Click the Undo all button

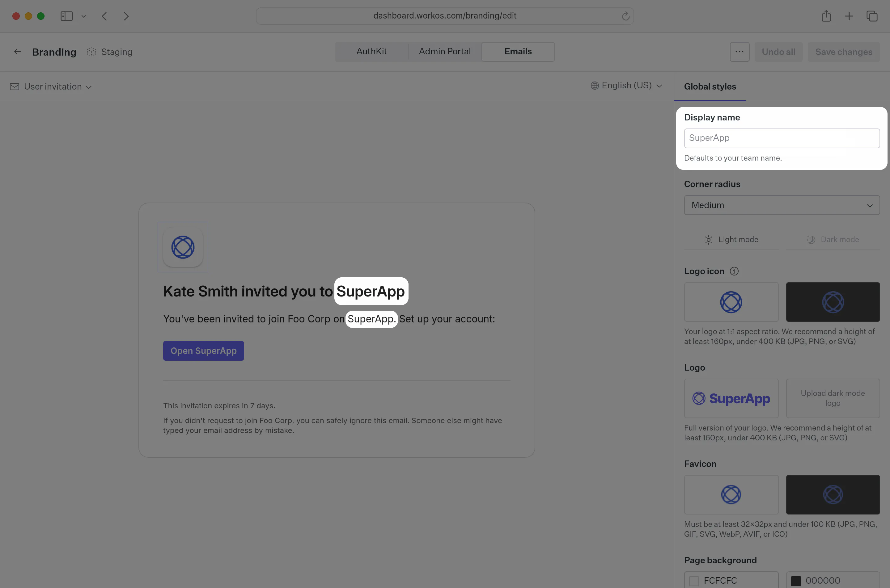tap(778, 52)
